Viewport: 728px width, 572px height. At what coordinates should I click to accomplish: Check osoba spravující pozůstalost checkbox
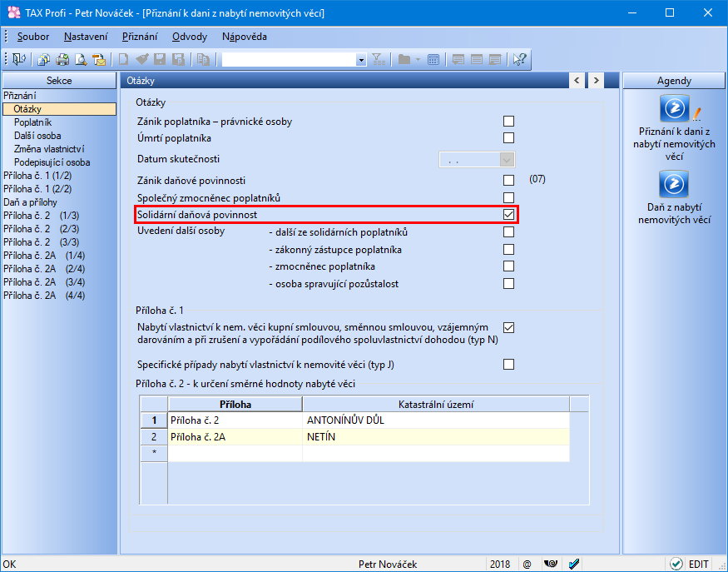coord(509,283)
